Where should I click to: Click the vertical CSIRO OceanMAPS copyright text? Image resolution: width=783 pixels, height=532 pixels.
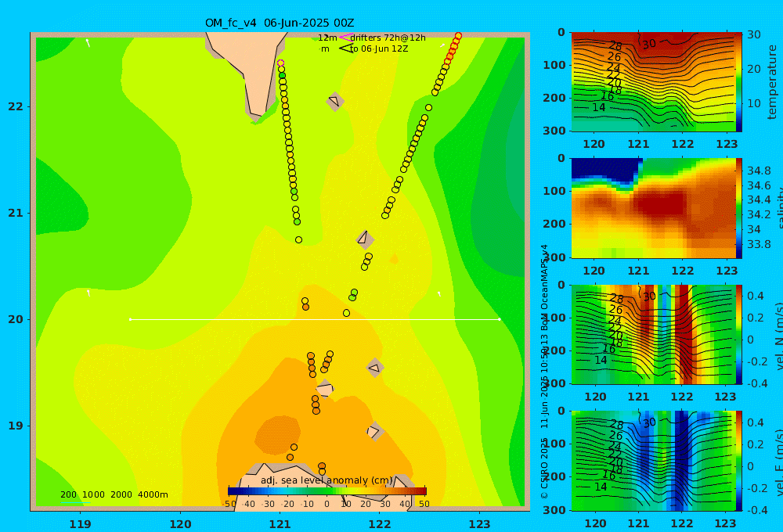pos(544,372)
